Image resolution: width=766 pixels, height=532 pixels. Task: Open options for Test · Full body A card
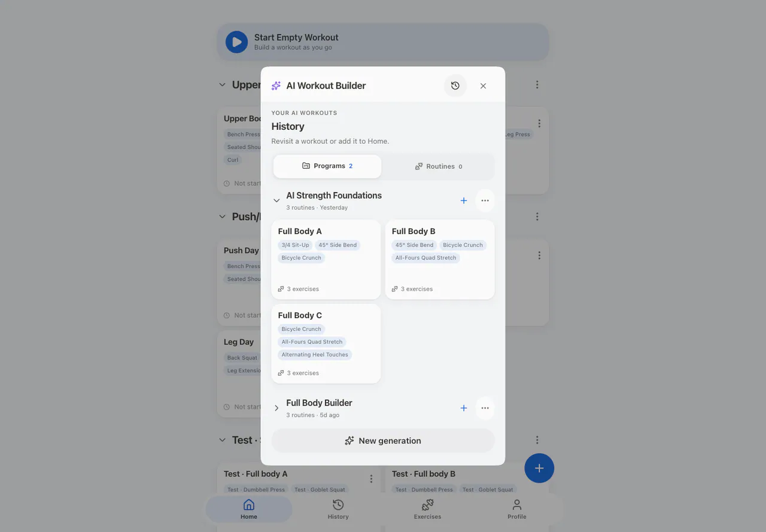pyautogui.click(x=371, y=479)
